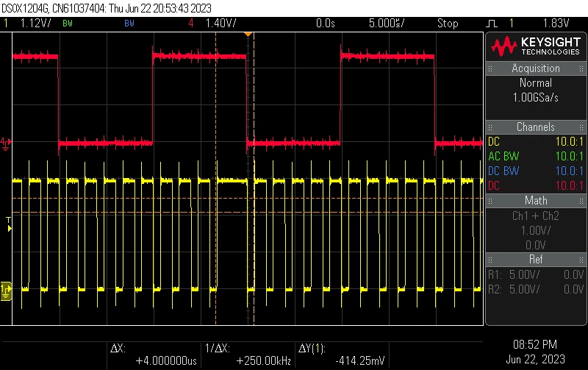Select the green AC BW channel row

click(536, 156)
